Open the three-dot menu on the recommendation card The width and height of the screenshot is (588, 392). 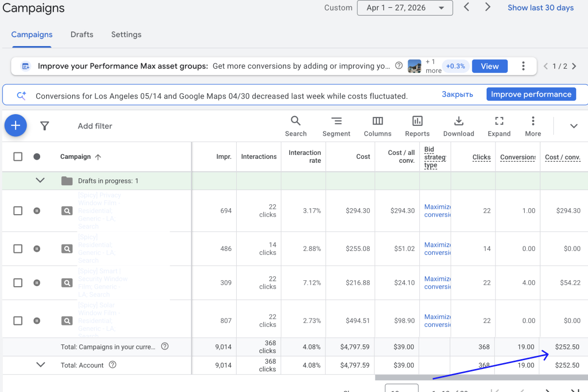(x=523, y=66)
